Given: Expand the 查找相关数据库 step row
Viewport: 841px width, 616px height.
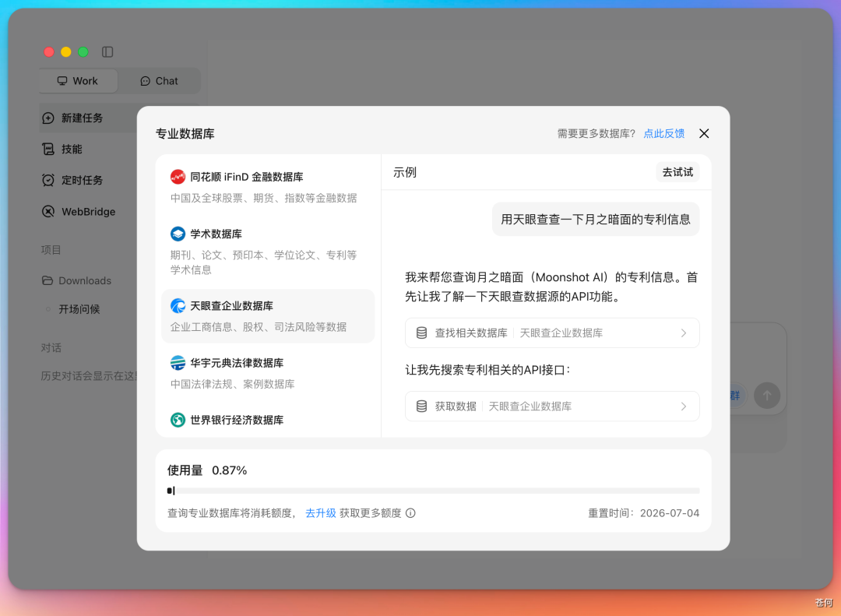Looking at the screenshot, I should [x=552, y=333].
